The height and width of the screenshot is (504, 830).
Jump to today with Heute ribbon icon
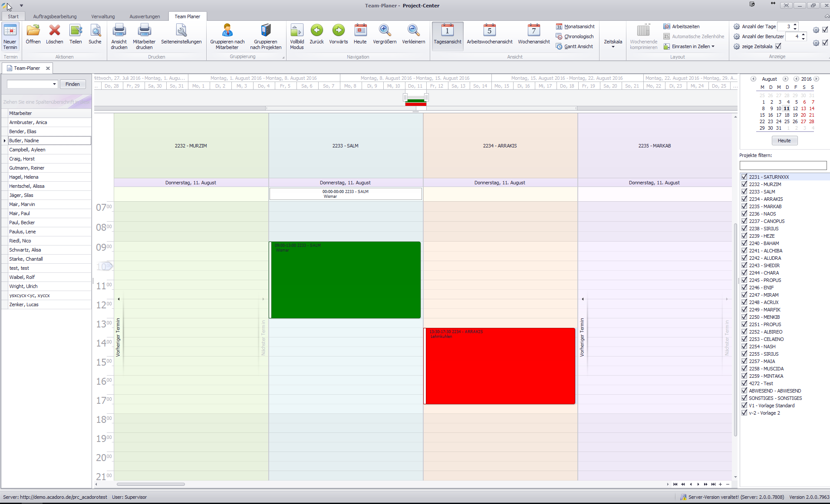[x=360, y=31]
